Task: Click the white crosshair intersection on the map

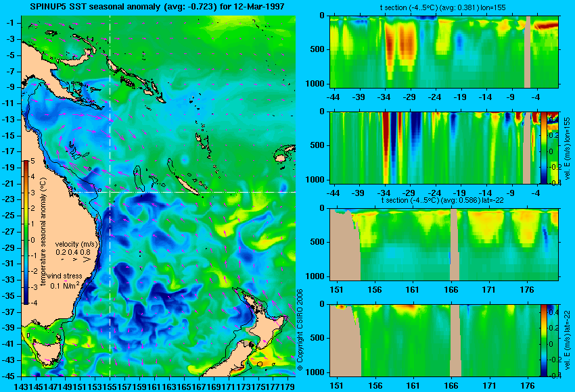Action: pyautogui.click(x=110, y=192)
